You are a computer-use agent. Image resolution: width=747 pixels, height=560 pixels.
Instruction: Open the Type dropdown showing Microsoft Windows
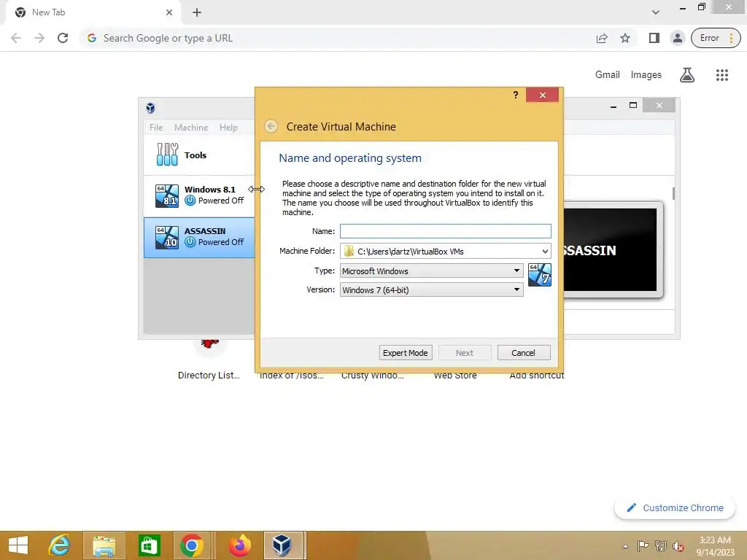pos(432,271)
